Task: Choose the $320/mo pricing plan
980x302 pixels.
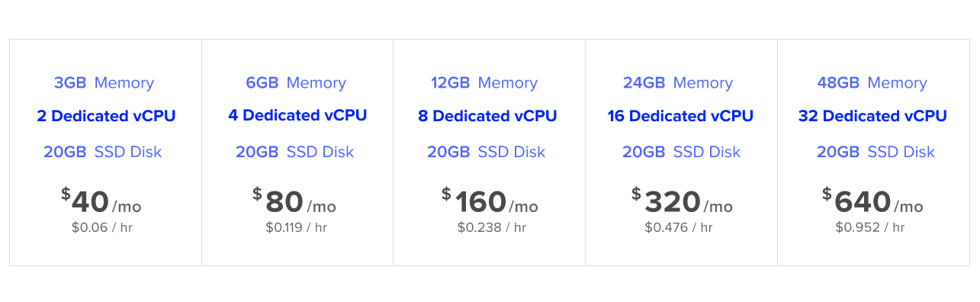Action: 681,153
